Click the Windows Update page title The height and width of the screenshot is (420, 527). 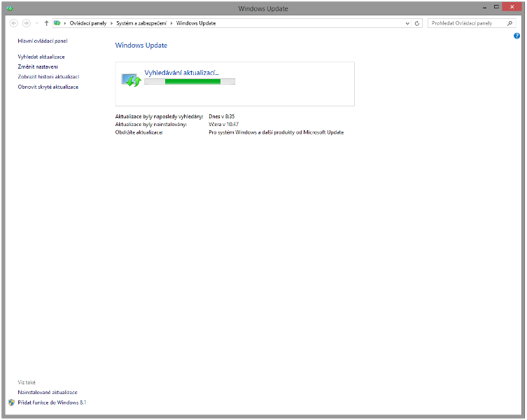coord(141,45)
